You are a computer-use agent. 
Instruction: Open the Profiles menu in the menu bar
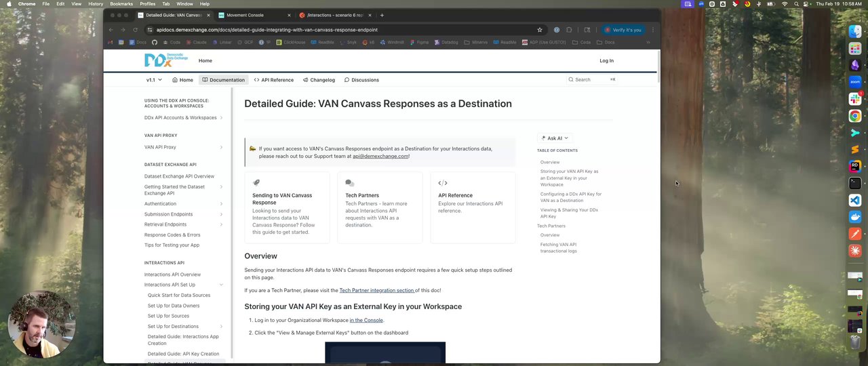click(147, 4)
